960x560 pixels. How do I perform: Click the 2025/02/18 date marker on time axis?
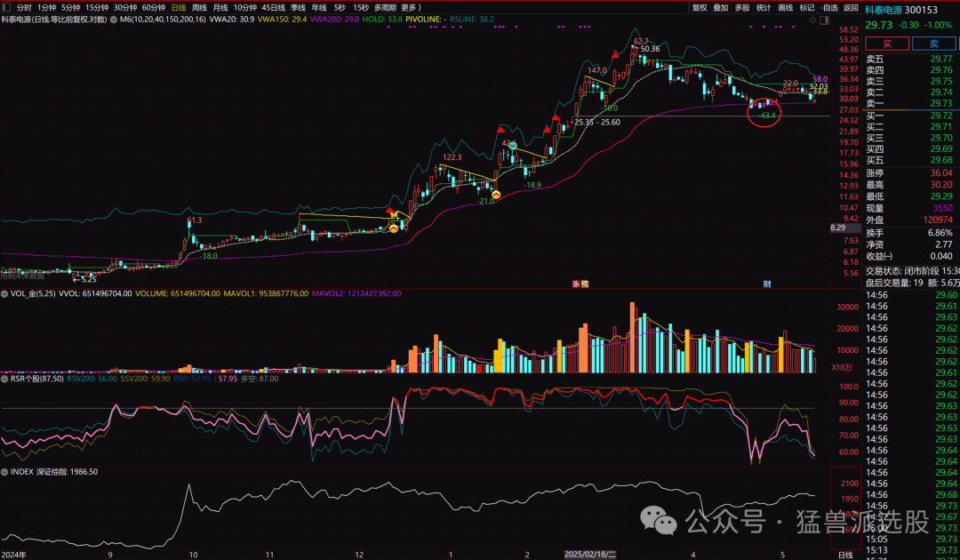[590, 555]
